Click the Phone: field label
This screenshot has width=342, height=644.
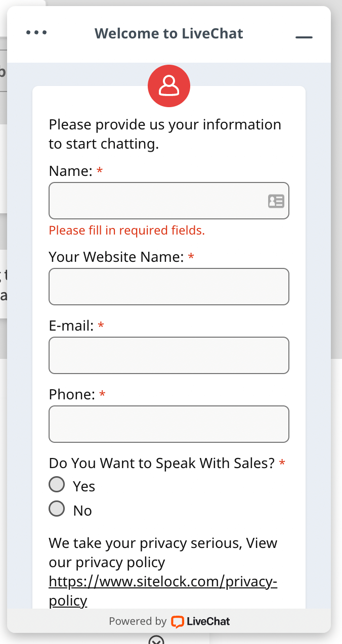(x=72, y=395)
